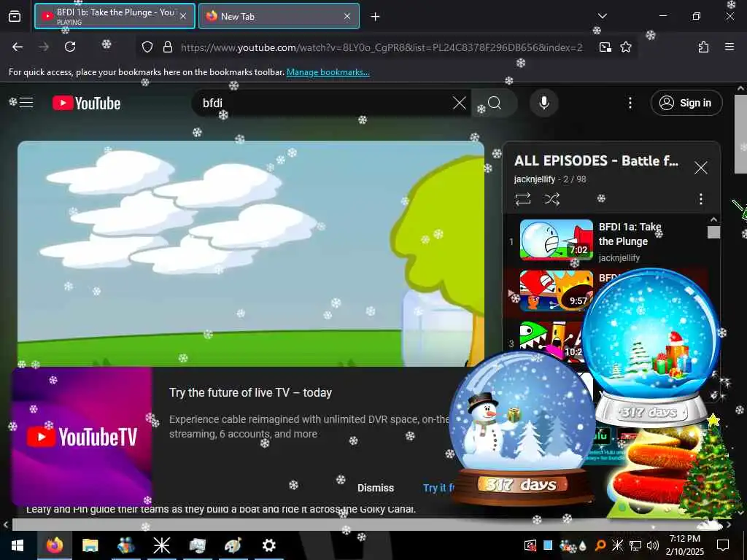Click the Sign in button

[x=686, y=103]
